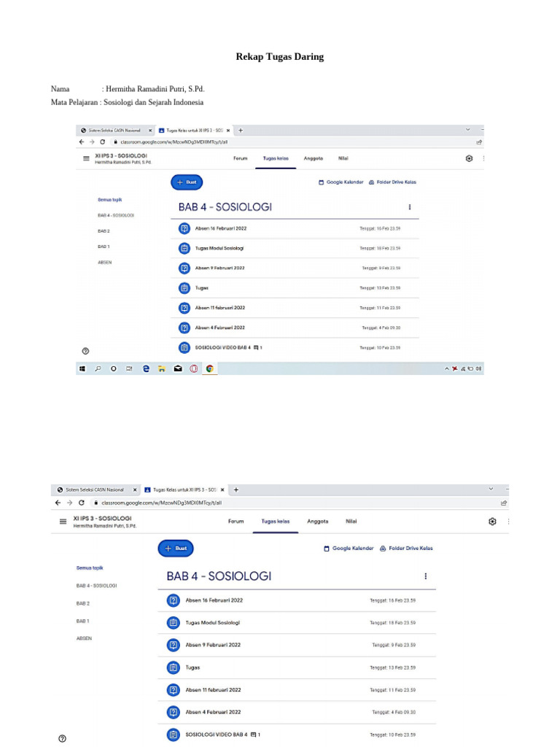Open Nilai tab in upper screenshot
This screenshot has width=560, height=747.
343,158
